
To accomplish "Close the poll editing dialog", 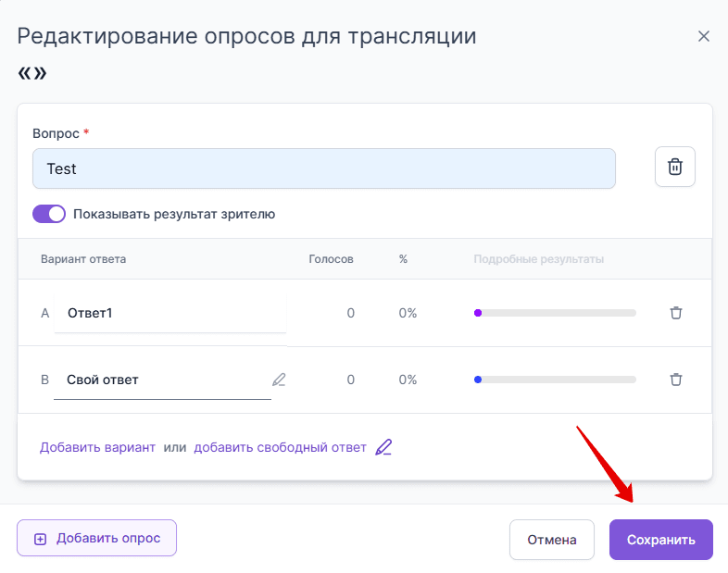I will [704, 37].
